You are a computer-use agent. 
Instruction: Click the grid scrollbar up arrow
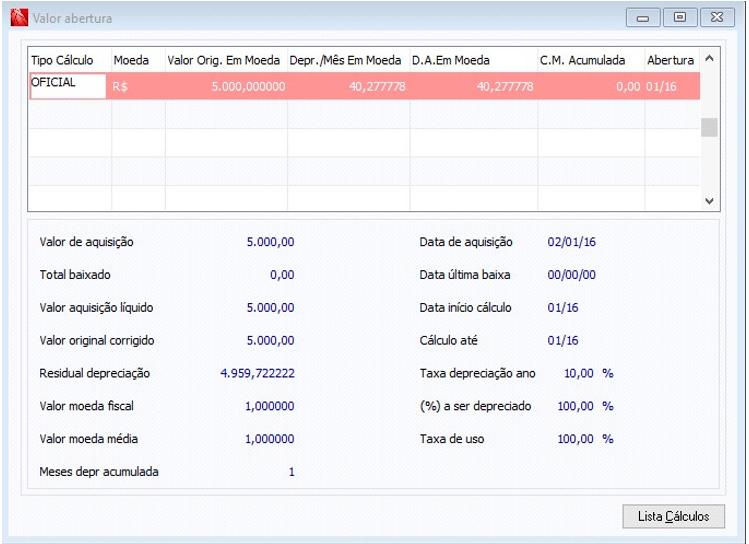coord(709,58)
